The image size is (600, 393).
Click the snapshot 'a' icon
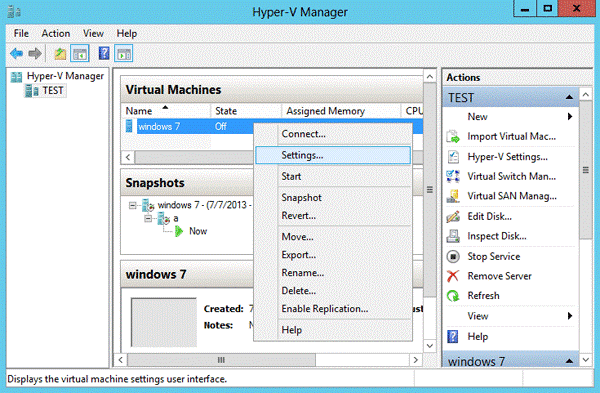pos(164,219)
